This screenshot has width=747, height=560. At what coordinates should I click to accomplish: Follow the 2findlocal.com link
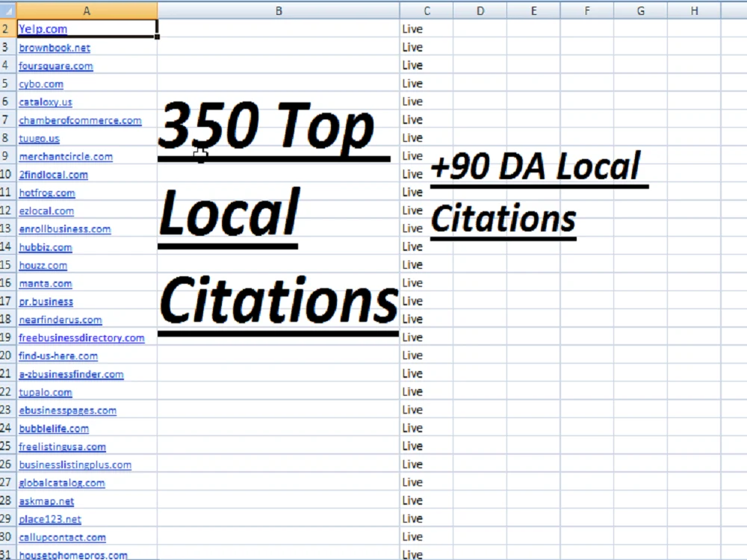53,175
